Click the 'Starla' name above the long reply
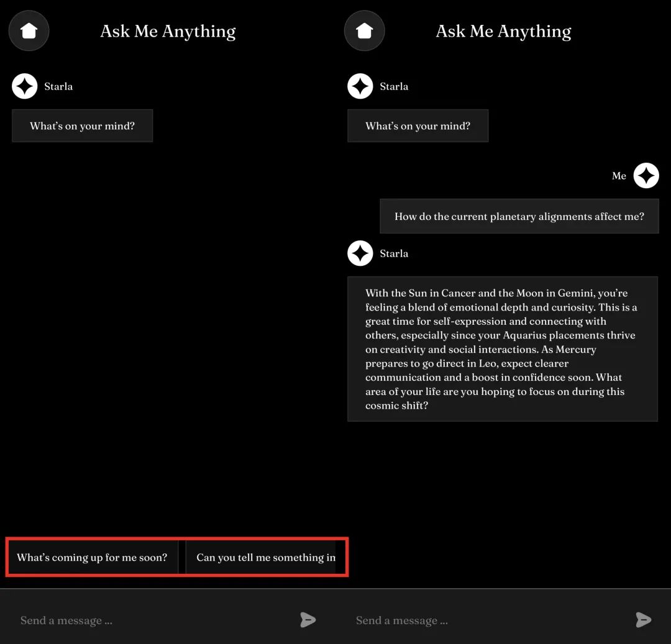Viewport: 671px width, 644px height. pos(394,253)
